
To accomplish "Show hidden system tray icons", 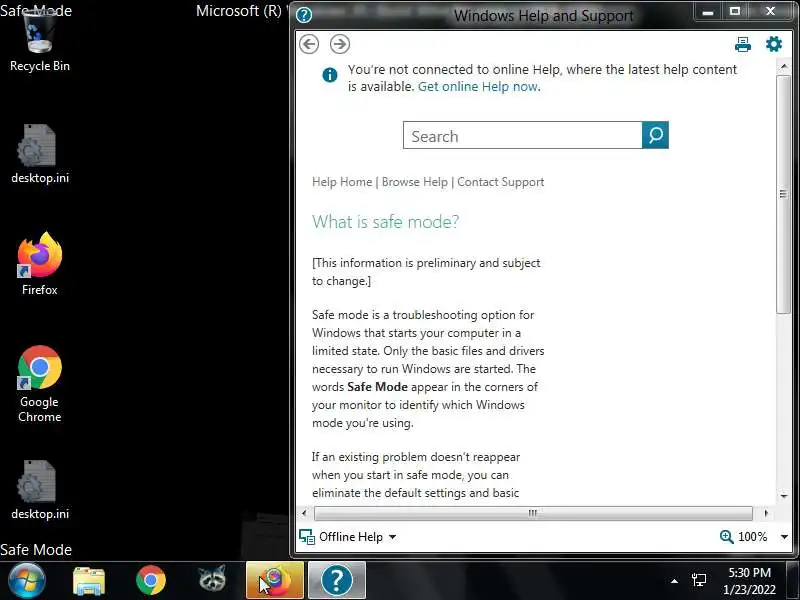I will click(674, 581).
